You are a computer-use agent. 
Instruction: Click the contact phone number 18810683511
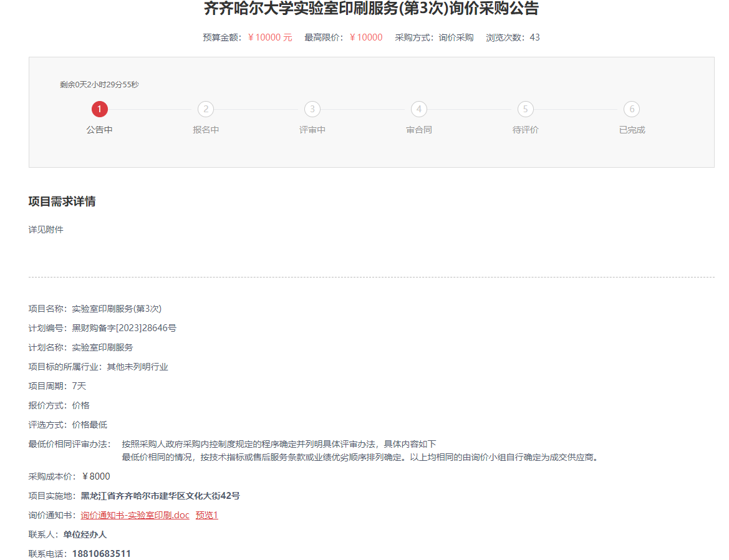tap(102, 554)
